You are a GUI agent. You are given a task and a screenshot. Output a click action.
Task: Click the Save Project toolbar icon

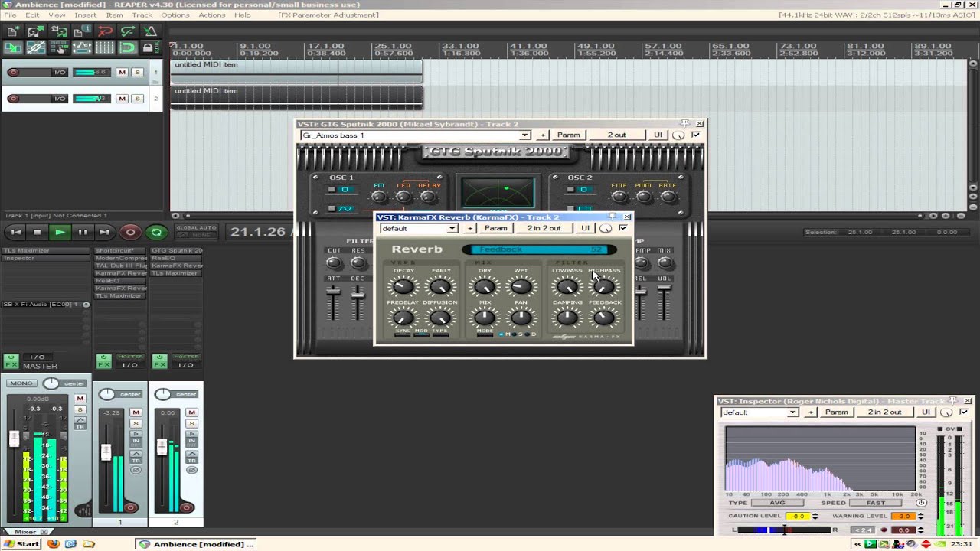click(57, 31)
